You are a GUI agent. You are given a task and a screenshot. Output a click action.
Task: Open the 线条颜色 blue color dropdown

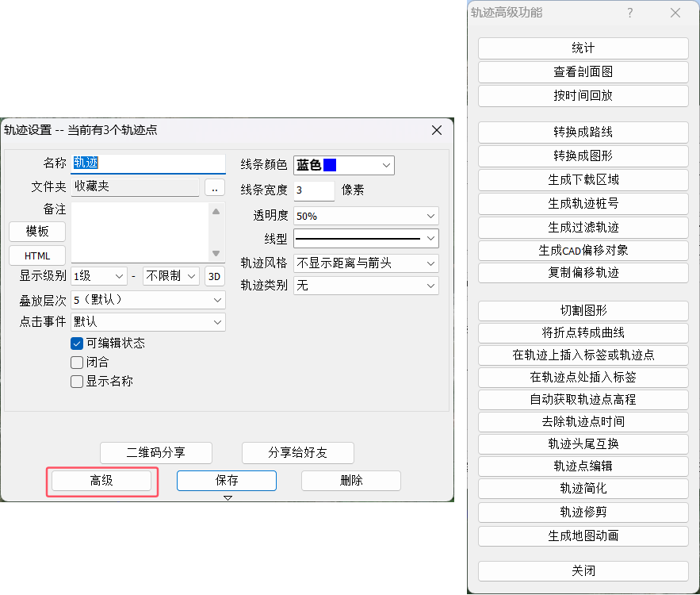343,165
